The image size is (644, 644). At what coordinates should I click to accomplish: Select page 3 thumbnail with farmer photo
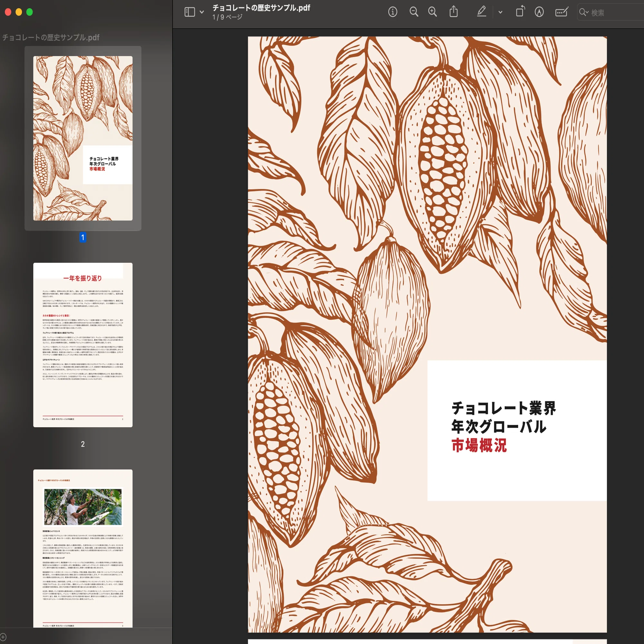pyautogui.click(x=83, y=548)
